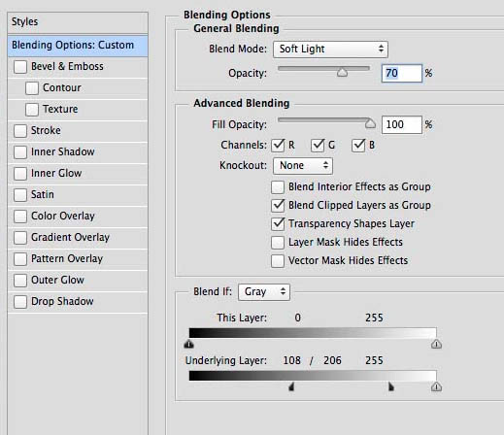Click Underlying Layer white point slider
504x435 pixels.
pos(436,386)
